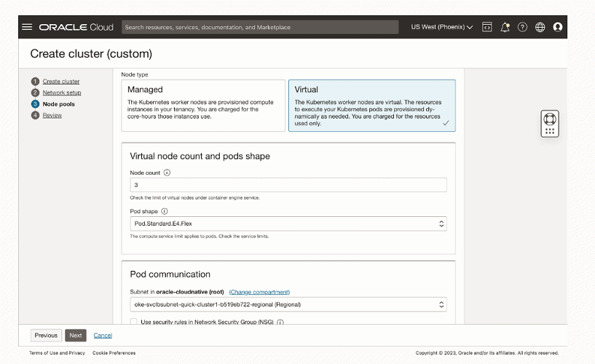Show info tooltip for Node count
Viewport: 595px width, 364px height.
click(x=167, y=173)
